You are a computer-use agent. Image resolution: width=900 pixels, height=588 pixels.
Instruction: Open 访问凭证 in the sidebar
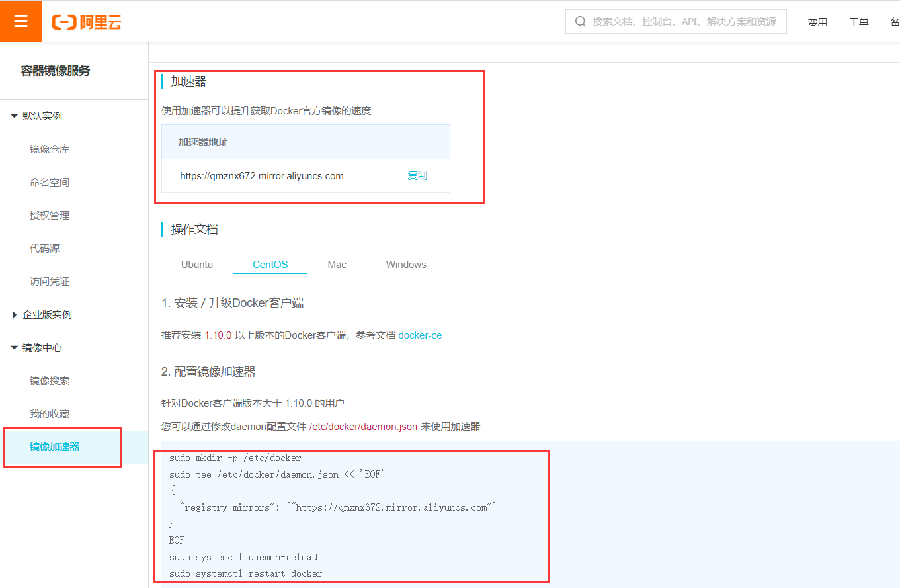pyautogui.click(x=50, y=282)
